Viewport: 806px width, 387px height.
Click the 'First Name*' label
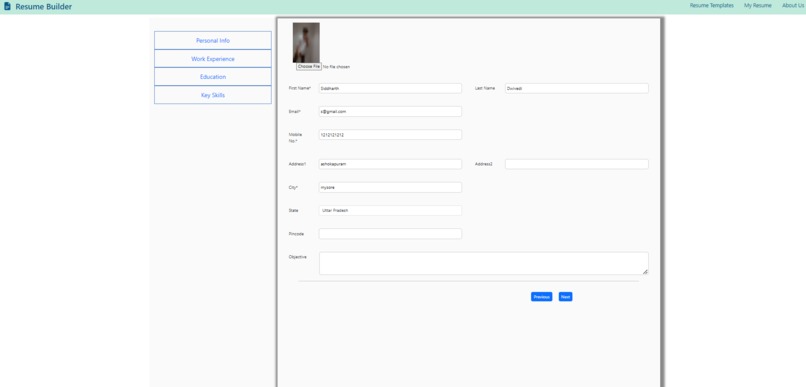point(300,88)
